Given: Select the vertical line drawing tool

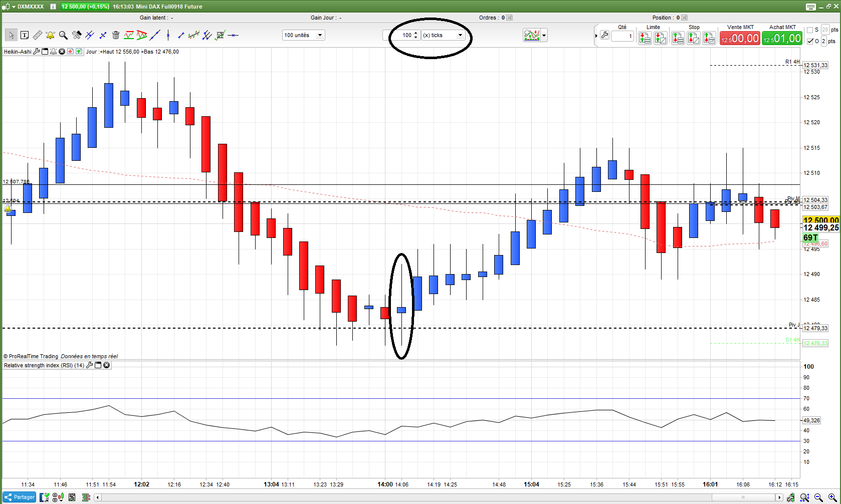Looking at the screenshot, I should (x=168, y=35).
